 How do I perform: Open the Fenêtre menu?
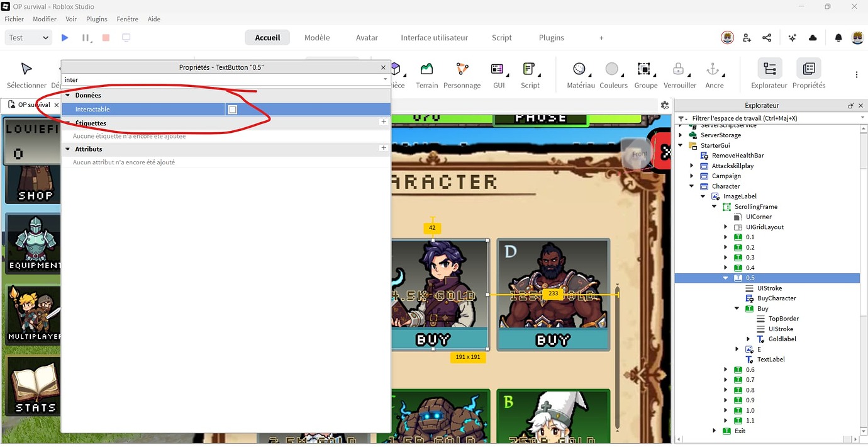coord(128,19)
